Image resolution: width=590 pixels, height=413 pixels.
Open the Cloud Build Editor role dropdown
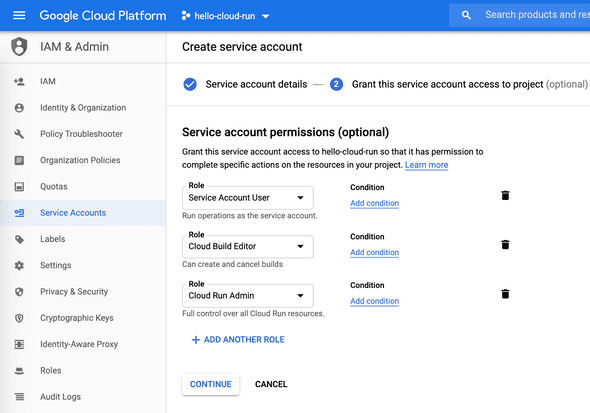[x=248, y=247]
